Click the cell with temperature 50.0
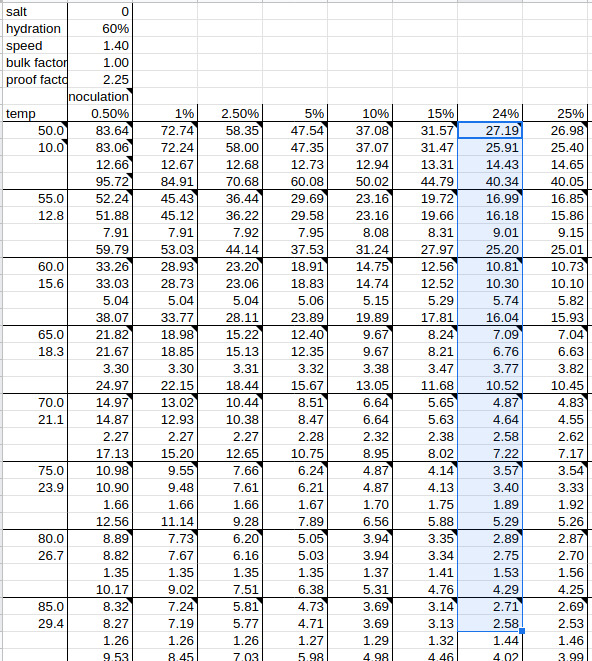This screenshot has height=661, width=592. pyautogui.click(x=35, y=130)
